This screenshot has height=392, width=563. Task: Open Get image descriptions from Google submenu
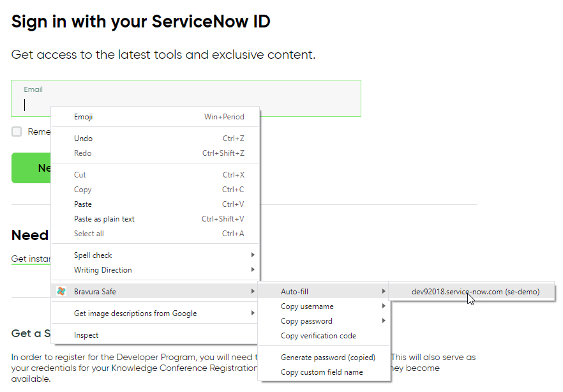(135, 313)
